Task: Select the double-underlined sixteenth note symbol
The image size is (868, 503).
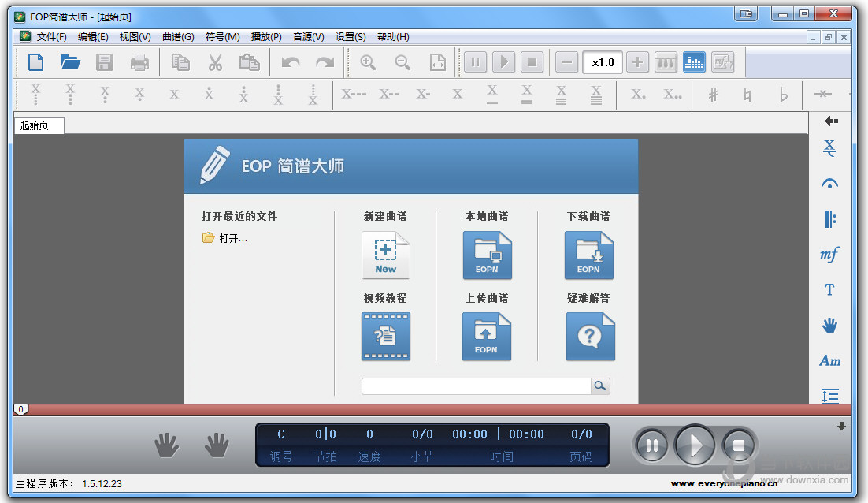Action: (x=526, y=94)
